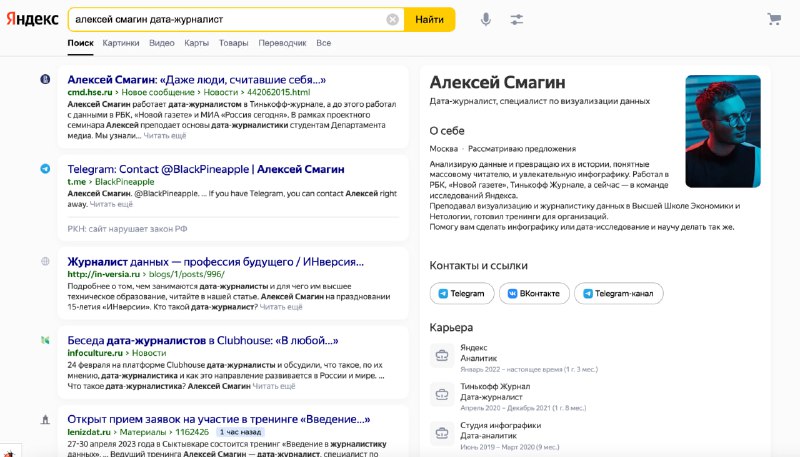Open the Товары tab
The height and width of the screenshot is (457, 800).
233,43
